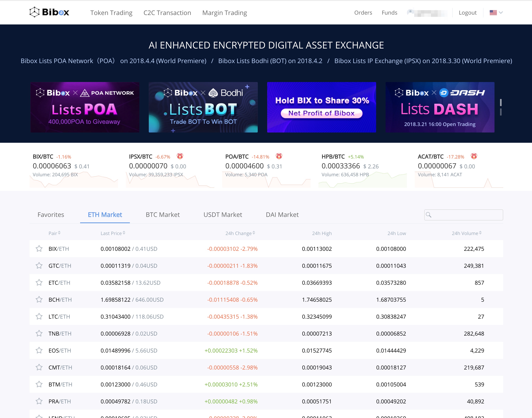Open the Bodhi Lists BOT banner

[203, 107]
